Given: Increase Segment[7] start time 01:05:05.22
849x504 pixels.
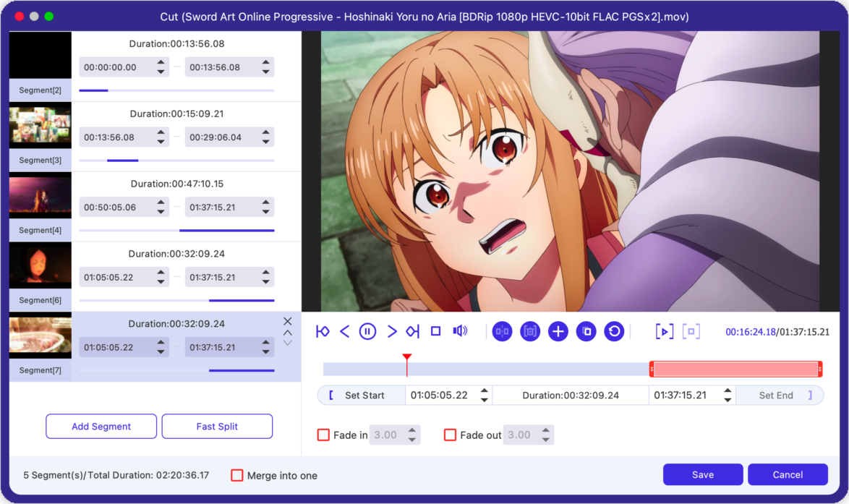Looking at the screenshot, I should pyautogui.click(x=161, y=343).
